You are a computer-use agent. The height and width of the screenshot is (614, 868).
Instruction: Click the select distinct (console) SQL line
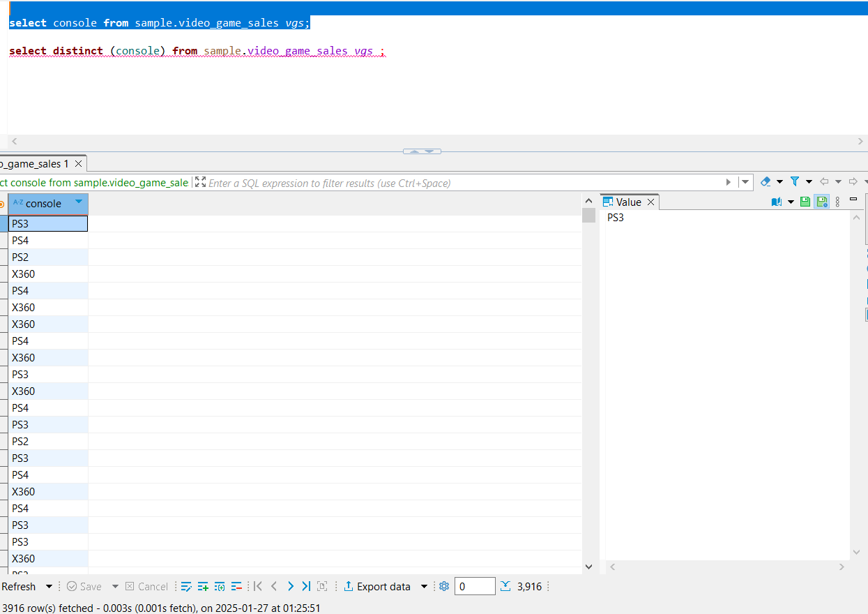coord(197,51)
